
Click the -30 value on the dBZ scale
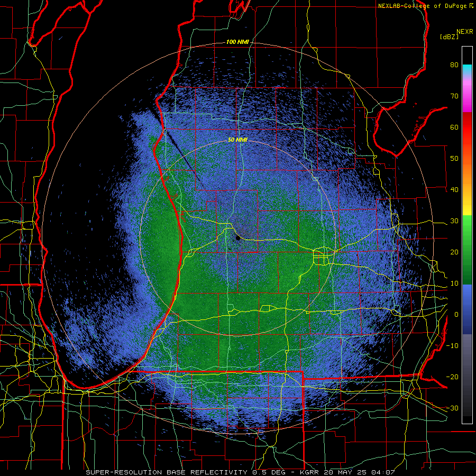pyautogui.click(x=452, y=408)
